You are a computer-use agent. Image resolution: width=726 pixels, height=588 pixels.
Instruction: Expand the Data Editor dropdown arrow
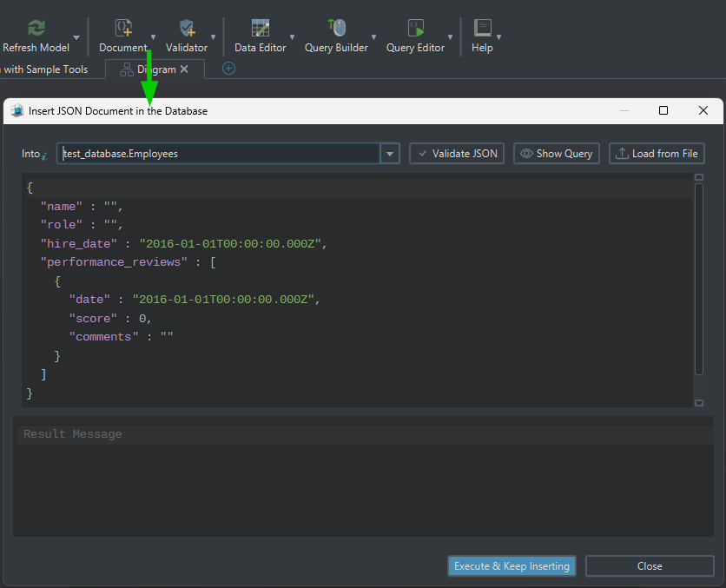coord(292,37)
